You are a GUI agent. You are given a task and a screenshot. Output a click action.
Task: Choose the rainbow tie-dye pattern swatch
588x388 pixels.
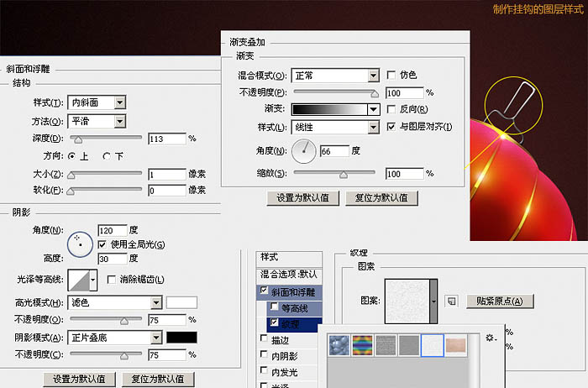click(362, 345)
